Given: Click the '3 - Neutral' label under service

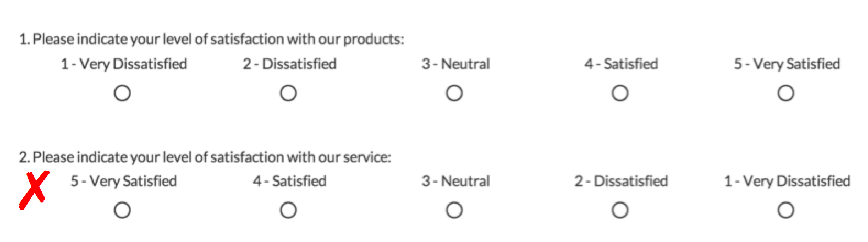Looking at the screenshot, I should pos(455,181).
